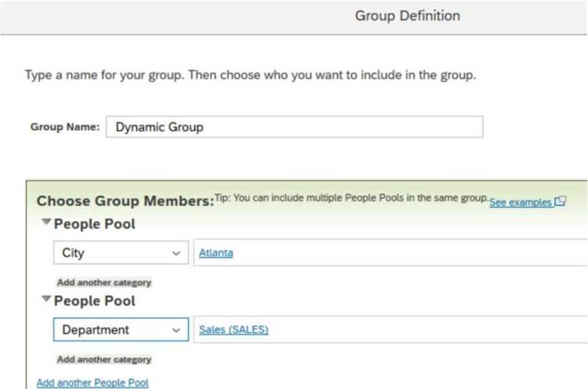Open the Atlanta city link

(216, 253)
